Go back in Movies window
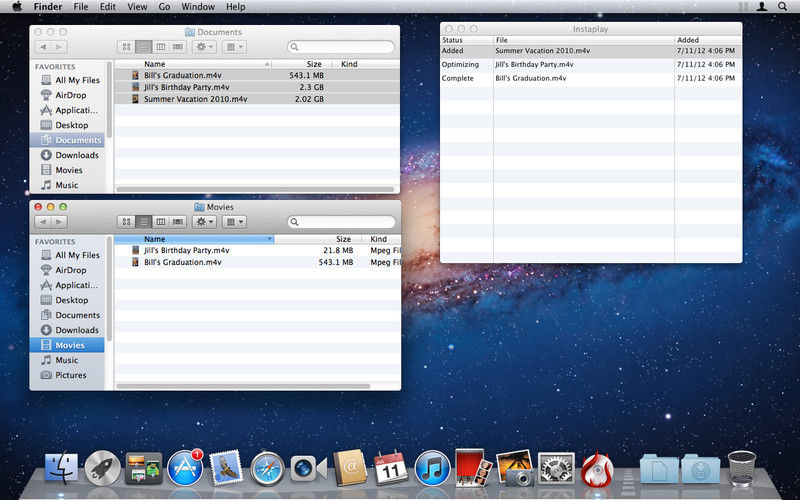800x500 pixels. tap(43, 222)
